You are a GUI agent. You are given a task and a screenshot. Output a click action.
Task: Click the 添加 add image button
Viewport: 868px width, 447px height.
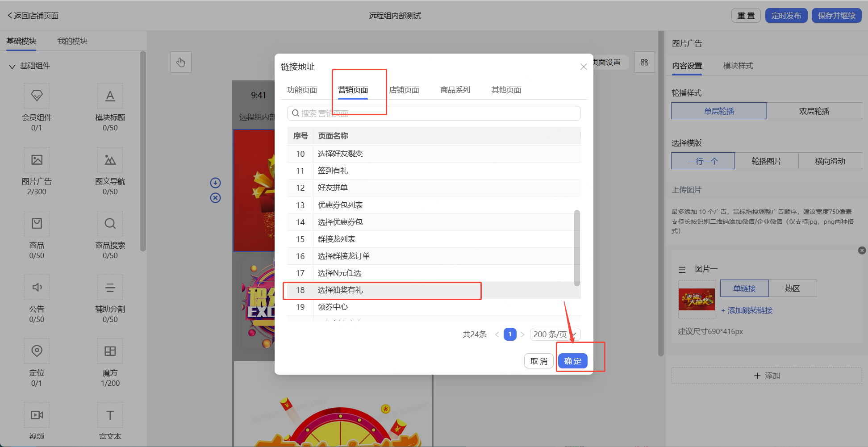[767, 376]
